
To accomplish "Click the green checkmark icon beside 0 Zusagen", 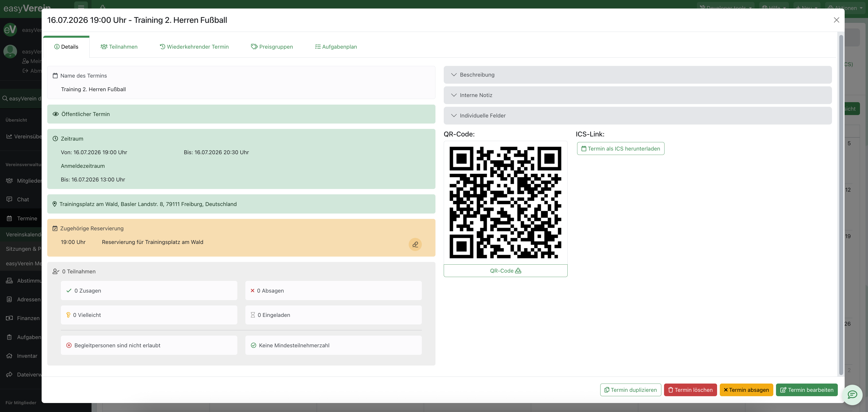I will click(x=69, y=290).
